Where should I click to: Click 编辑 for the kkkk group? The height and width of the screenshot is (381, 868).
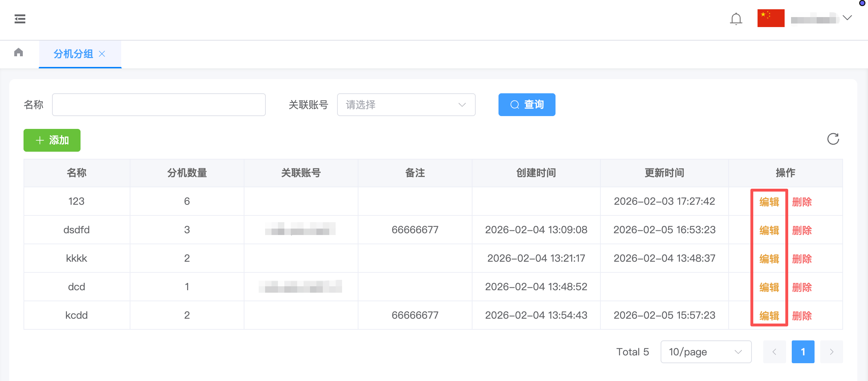pyautogui.click(x=769, y=259)
